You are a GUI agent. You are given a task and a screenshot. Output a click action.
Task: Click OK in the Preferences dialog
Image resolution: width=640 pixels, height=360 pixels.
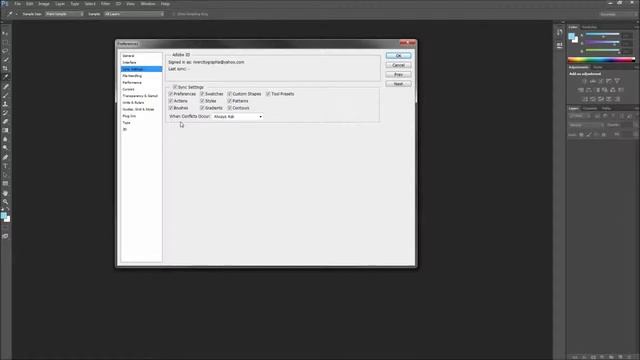click(x=398, y=56)
